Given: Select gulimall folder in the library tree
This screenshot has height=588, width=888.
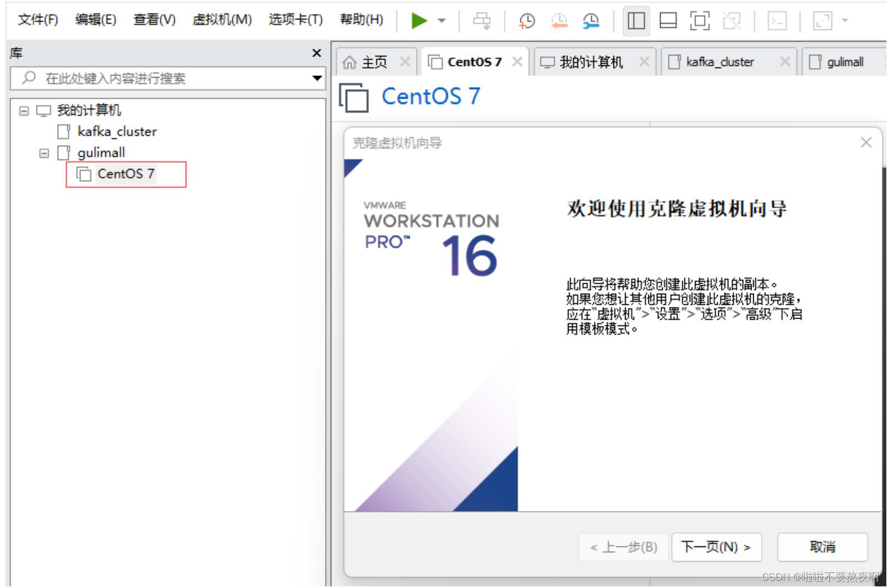Looking at the screenshot, I should click(x=101, y=152).
